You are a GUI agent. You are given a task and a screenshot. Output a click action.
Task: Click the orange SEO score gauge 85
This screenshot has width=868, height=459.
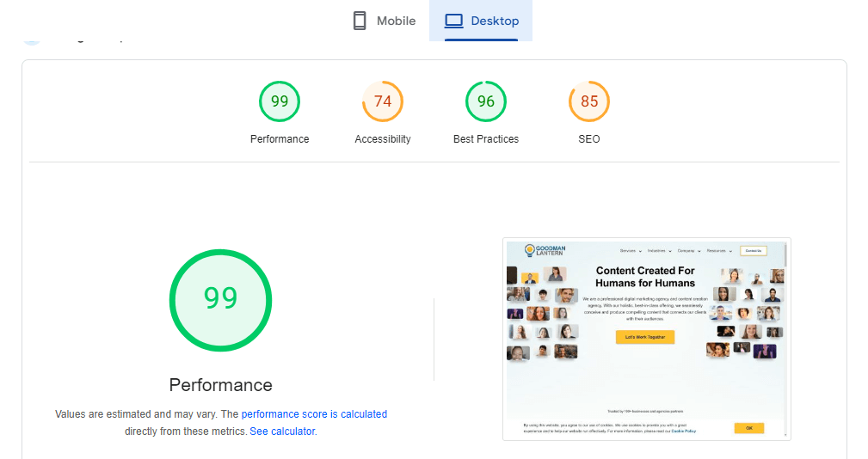coord(589,101)
